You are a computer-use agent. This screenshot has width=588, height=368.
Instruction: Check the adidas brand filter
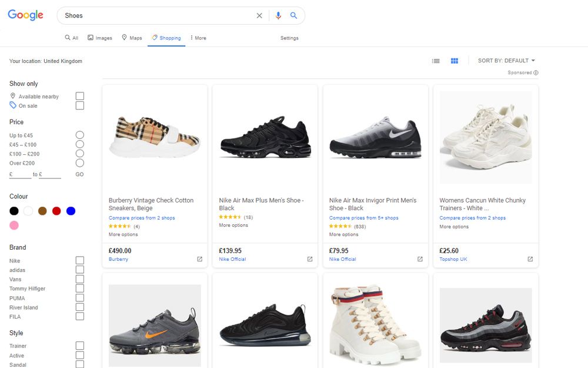pos(80,270)
